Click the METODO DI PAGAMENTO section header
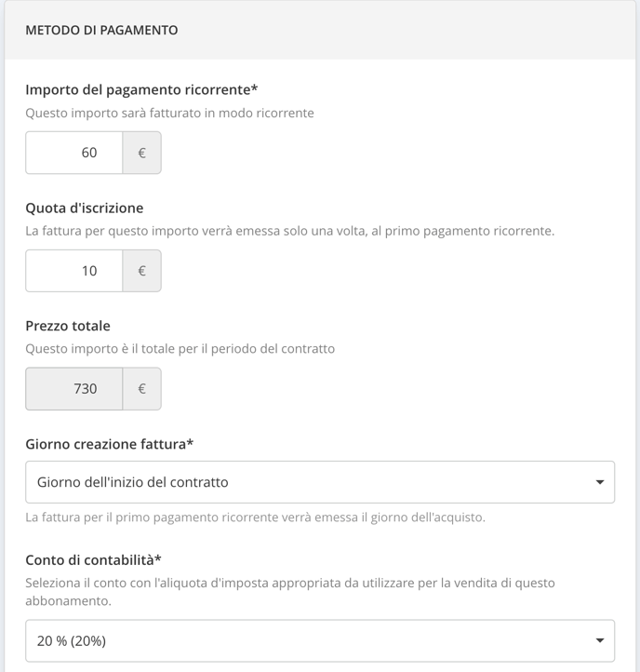Screen dimensions: 640x672 pos(101,30)
